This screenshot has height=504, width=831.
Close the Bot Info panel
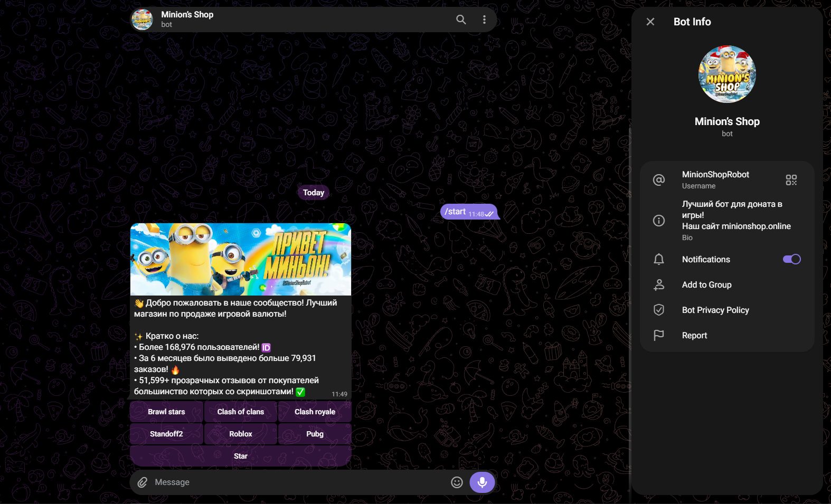650,22
